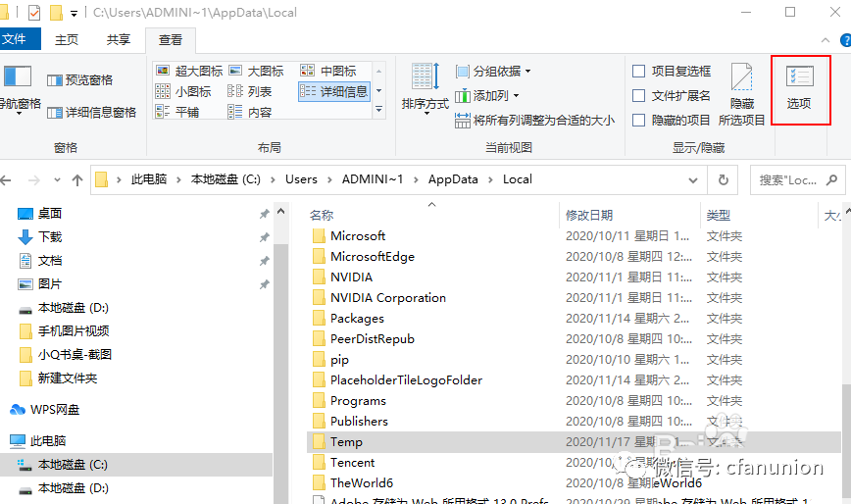Image resolution: width=851 pixels, height=504 pixels.
Task: Click the Back navigation arrow
Action: point(7,180)
